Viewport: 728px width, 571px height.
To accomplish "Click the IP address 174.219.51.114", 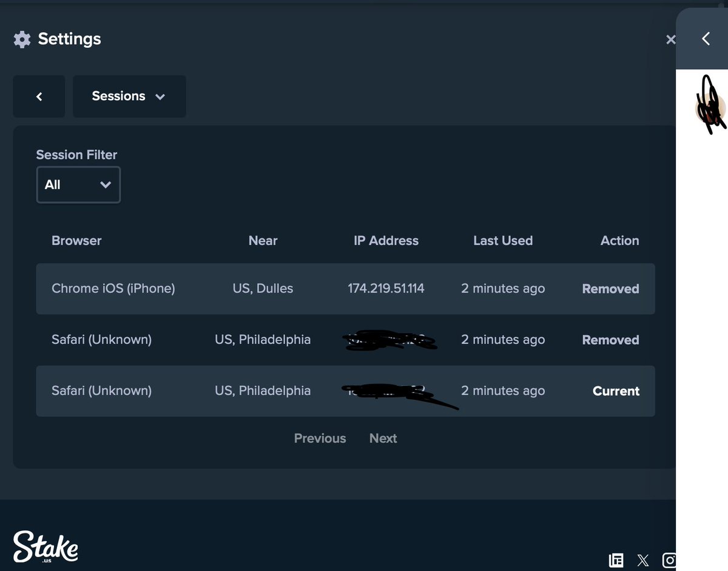I will [386, 289].
